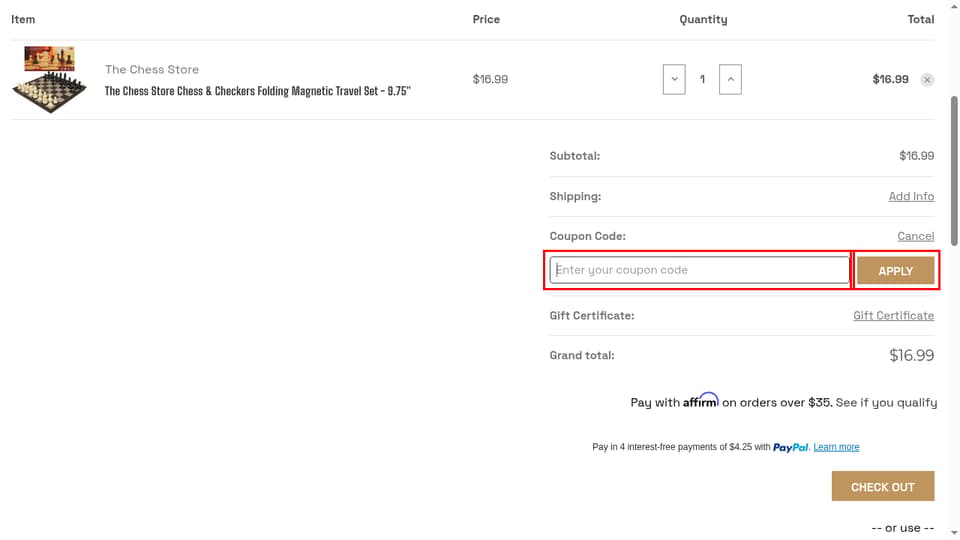Open PayPal Learn more link
Image resolution: width=960 pixels, height=540 pixels.
point(836,447)
